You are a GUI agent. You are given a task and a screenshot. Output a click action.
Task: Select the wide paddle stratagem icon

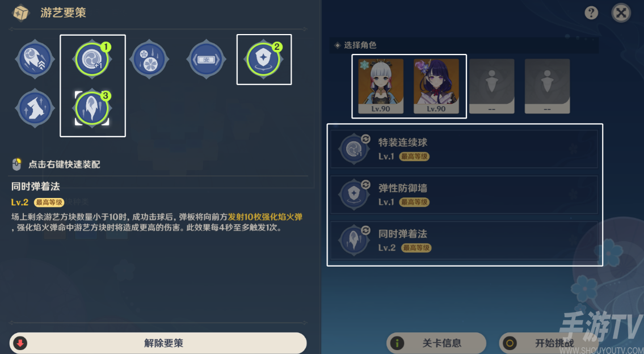207,60
